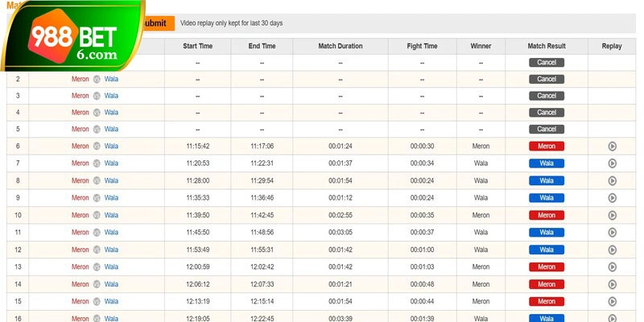Click the Start Time column header
The height and width of the screenshot is (322, 644).
197,46
